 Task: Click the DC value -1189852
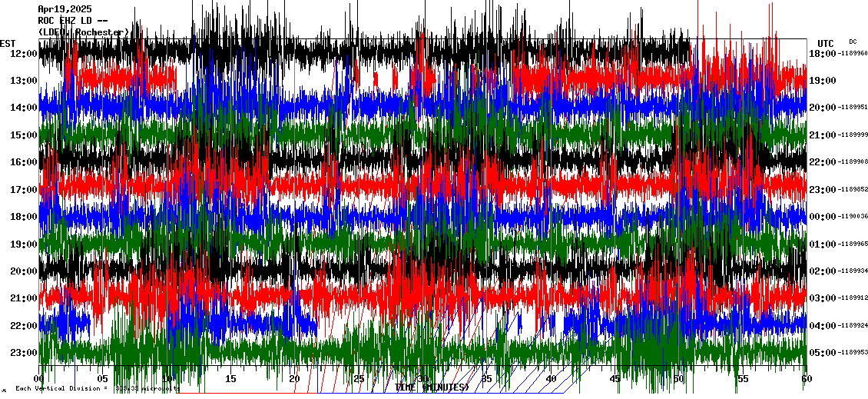[x=853, y=190]
